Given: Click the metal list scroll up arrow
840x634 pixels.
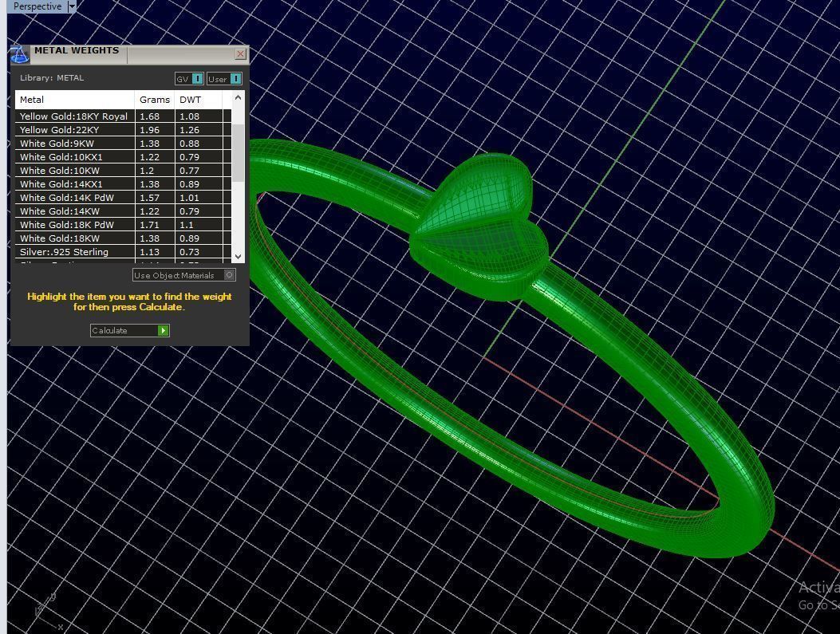Looking at the screenshot, I should tap(239, 97).
